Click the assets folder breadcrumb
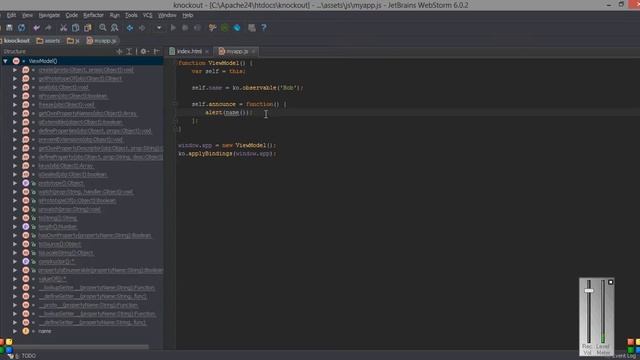The height and width of the screenshot is (360, 640). [48, 41]
